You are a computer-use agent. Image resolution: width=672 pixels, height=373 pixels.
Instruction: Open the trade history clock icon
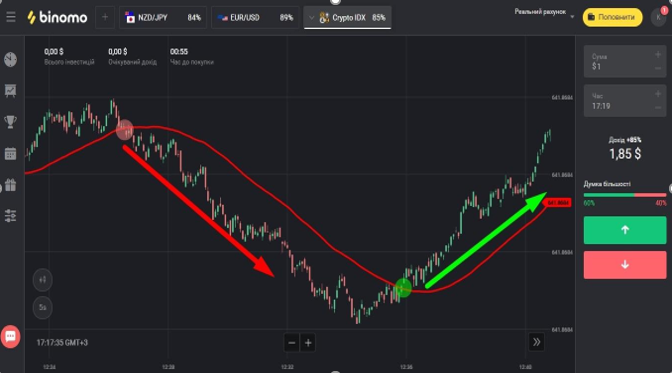pyautogui.click(x=10, y=59)
